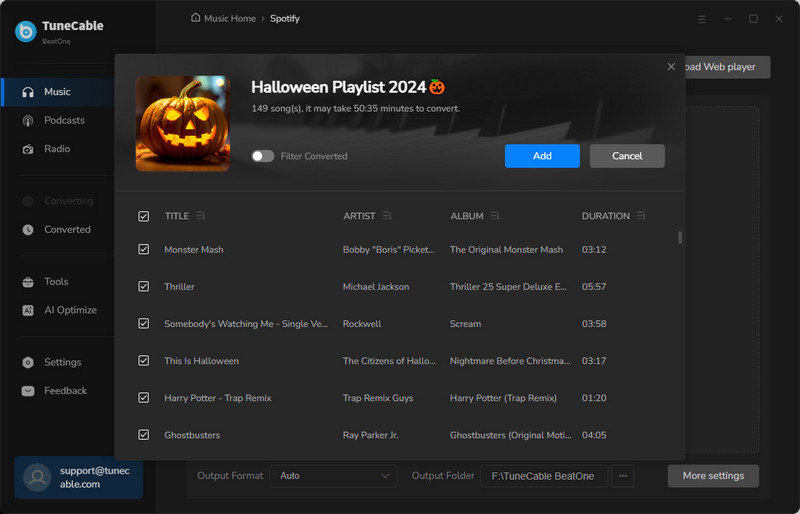Click the Settings gear icon in sidebar
This screenshot has height=514, width=800.
(x=28, y=362)
